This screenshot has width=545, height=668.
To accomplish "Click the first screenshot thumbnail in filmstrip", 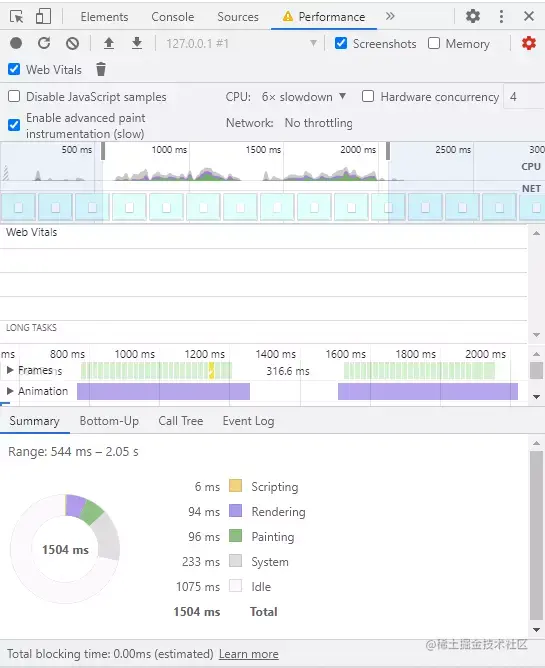I will (x=18, y=207).
